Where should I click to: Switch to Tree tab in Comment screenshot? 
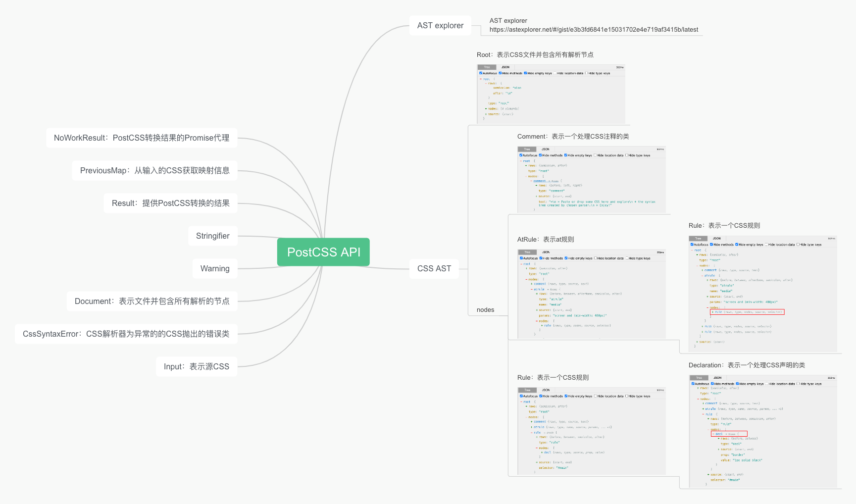tap(527, 149)
